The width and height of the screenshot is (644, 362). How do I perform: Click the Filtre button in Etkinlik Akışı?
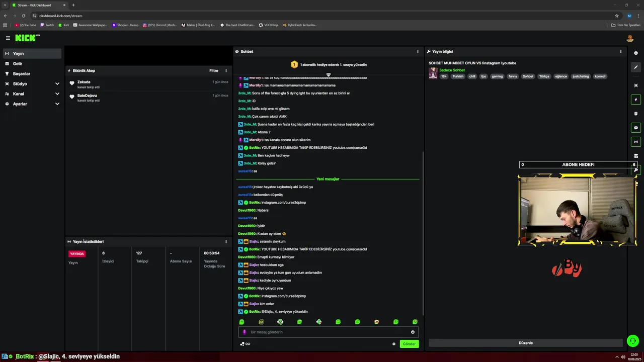tap(214, 71)
